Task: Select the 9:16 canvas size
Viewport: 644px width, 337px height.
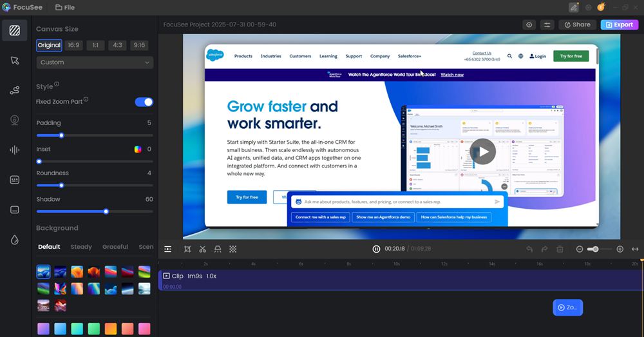Action: tap(139, 45)
